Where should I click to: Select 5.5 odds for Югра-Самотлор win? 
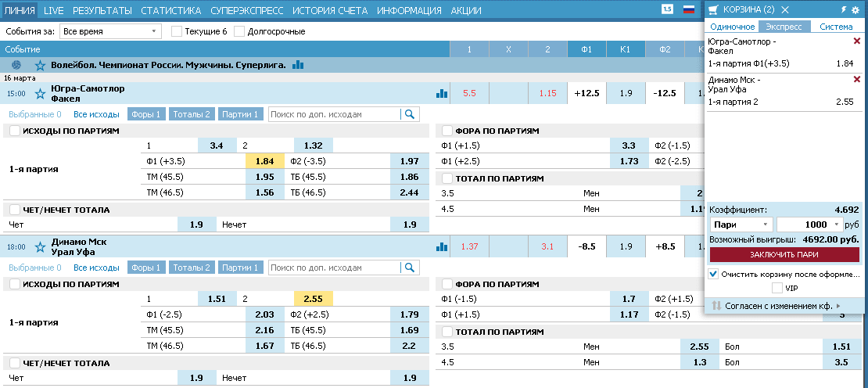coord(469,94)
